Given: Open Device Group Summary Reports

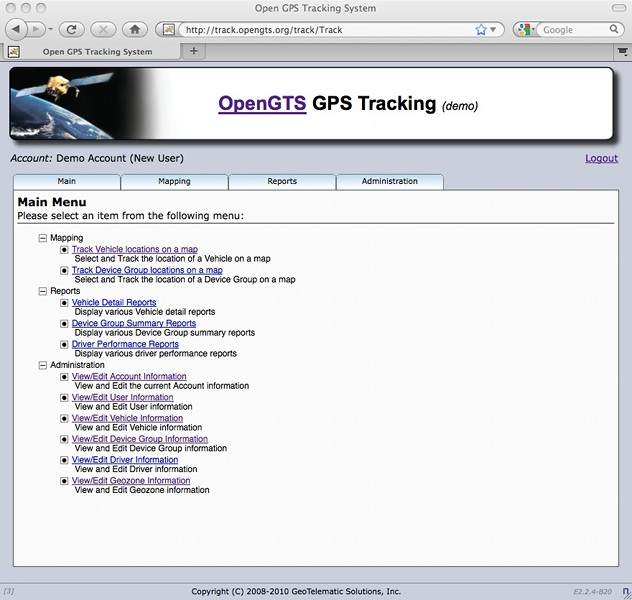Looking at the screenshot, I should pos(134,323).
